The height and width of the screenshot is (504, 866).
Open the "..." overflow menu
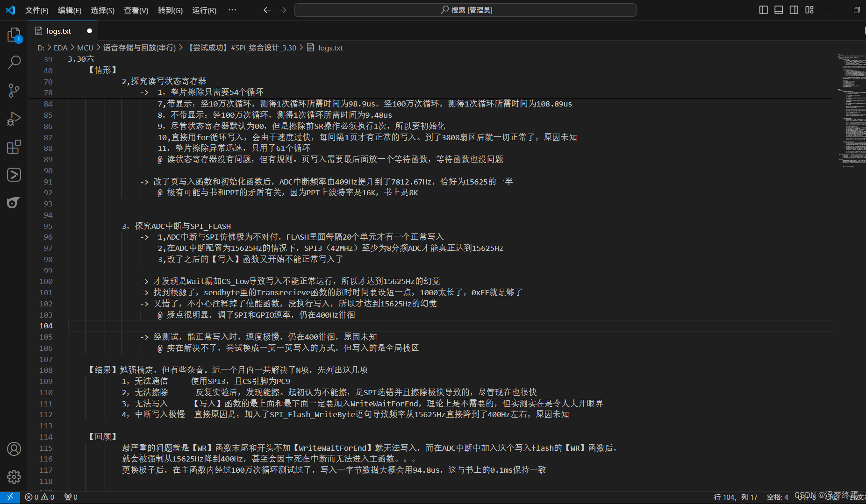(x=232, y=10)
